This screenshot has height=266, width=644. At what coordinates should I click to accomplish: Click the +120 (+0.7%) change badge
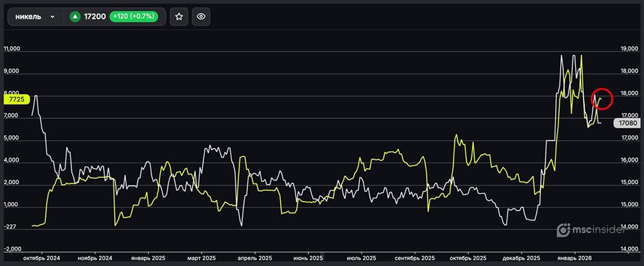click(x=135, y=17)
